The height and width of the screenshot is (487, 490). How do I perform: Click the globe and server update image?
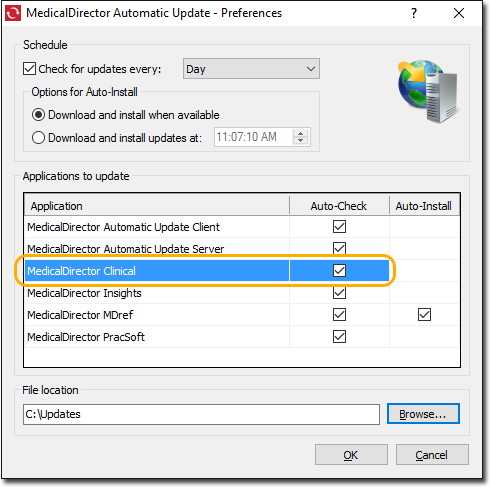429,91
